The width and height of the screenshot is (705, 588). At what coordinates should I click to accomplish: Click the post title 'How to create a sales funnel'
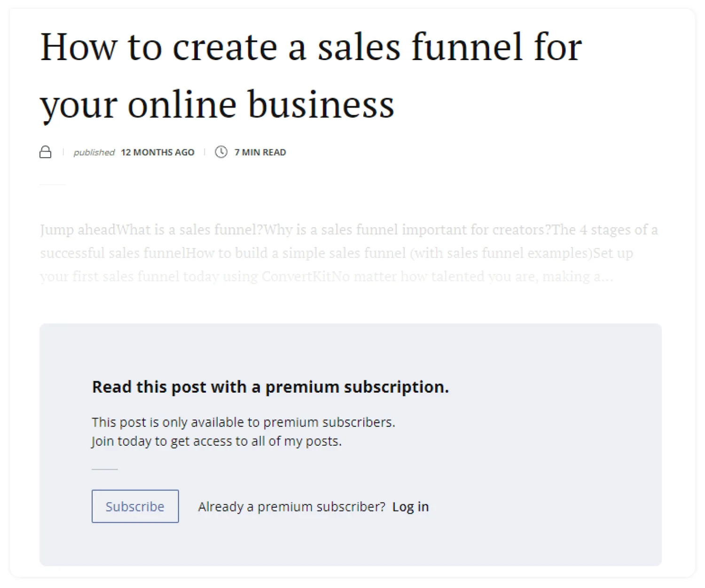click(311, 47)
